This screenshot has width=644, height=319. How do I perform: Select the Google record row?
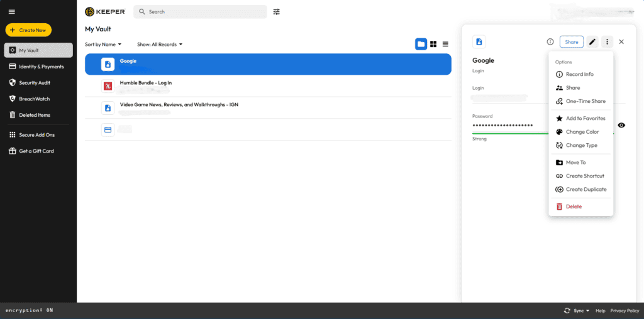click(x=268, y=64)
